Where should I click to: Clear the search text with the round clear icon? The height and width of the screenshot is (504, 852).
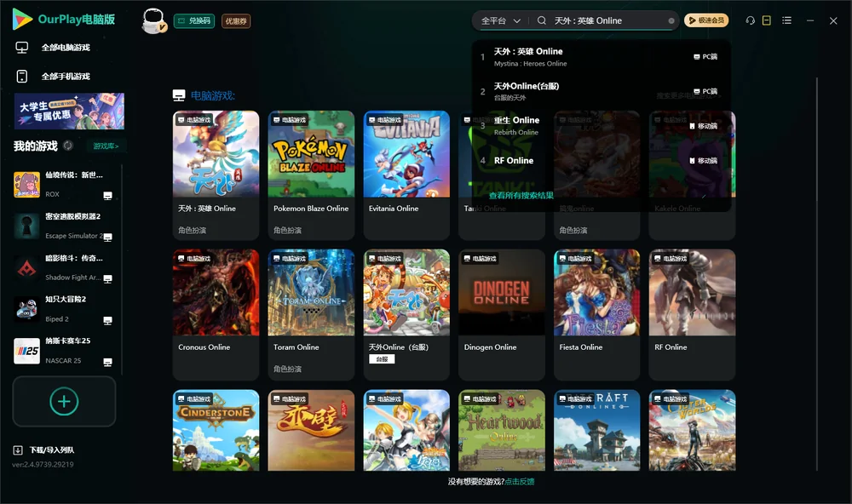click(x=671, y=21)
